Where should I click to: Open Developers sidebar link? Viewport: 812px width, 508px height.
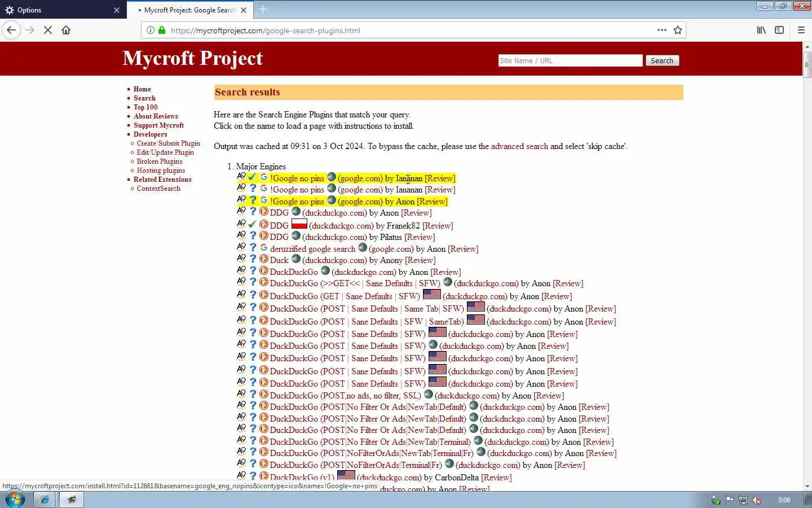(x=150, y=134)
